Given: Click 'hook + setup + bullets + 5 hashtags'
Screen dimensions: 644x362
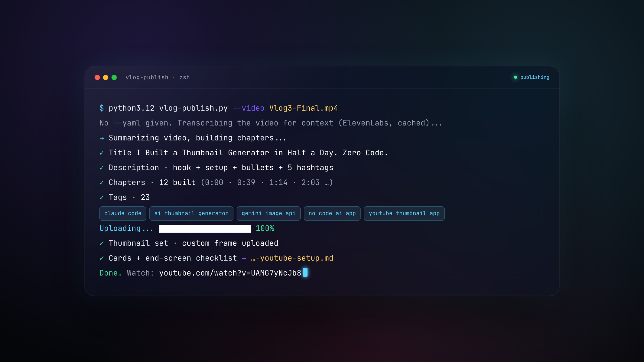Looking at the screenshot, I should point(253,167).
